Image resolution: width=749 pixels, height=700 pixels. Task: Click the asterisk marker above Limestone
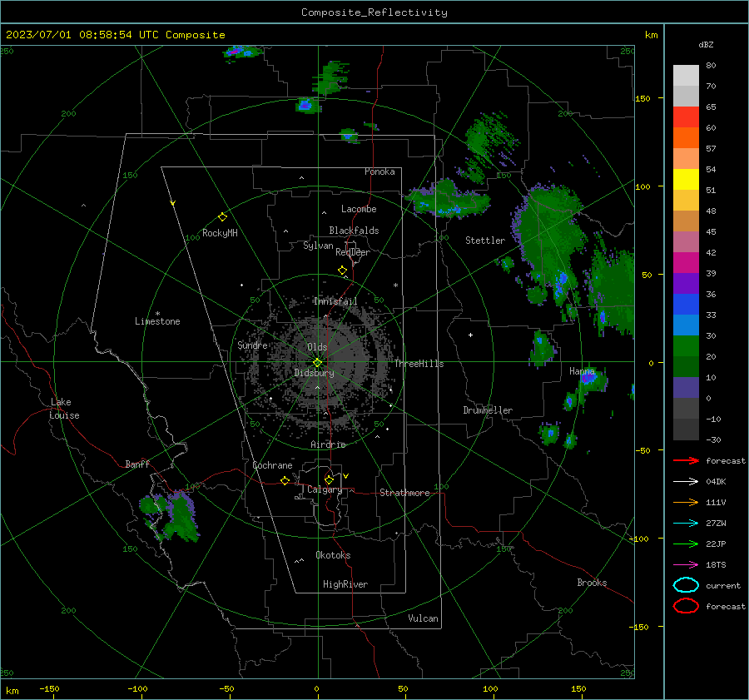pyautogui.click(x=157, y=314)
